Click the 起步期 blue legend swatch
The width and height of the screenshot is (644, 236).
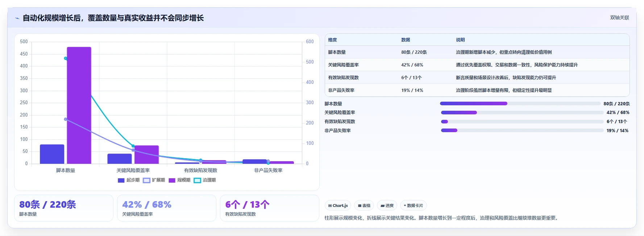click(x=121, y=180)
